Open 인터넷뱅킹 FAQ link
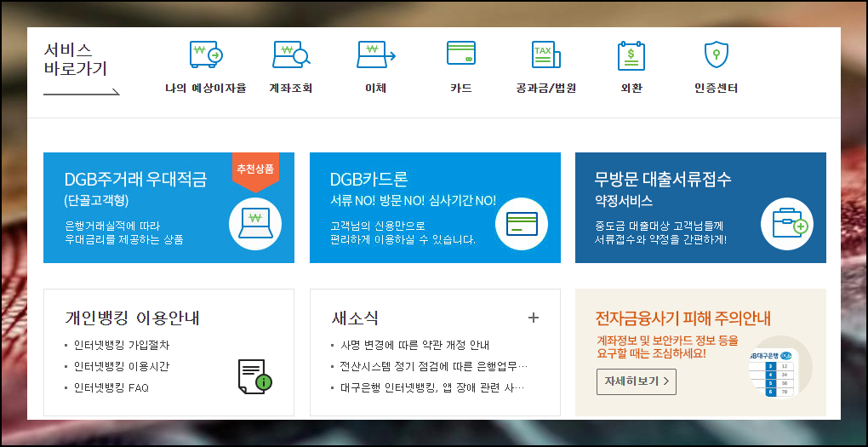 [x=111, y=388]
